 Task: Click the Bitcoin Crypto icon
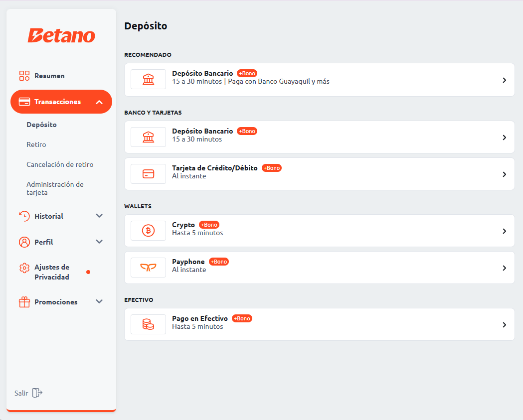[x=149, y=231]
